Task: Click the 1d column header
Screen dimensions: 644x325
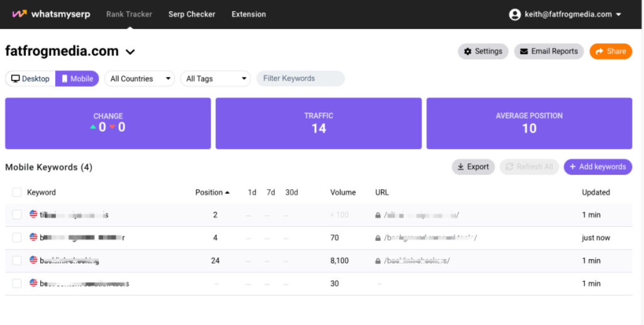Action: pos(252,192)
